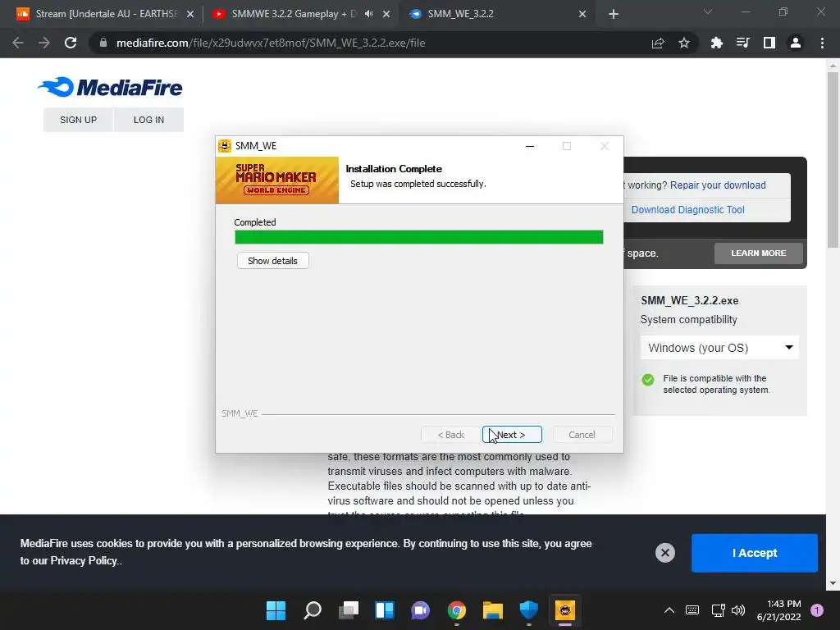
Task: Open the Chrome three-dot menu
Action: [822, 43]
